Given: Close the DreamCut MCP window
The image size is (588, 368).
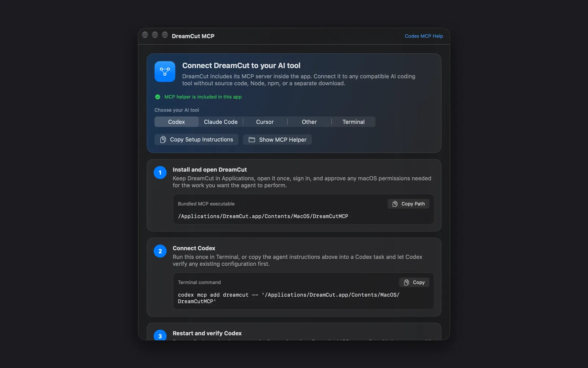Looking at the screenshot, I should point(145,35).
